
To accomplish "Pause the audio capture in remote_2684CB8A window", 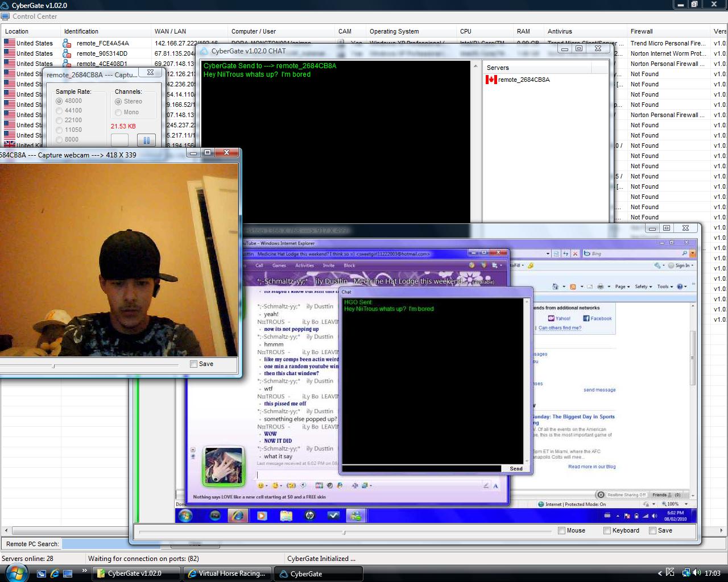I will (x=146, y=140).
